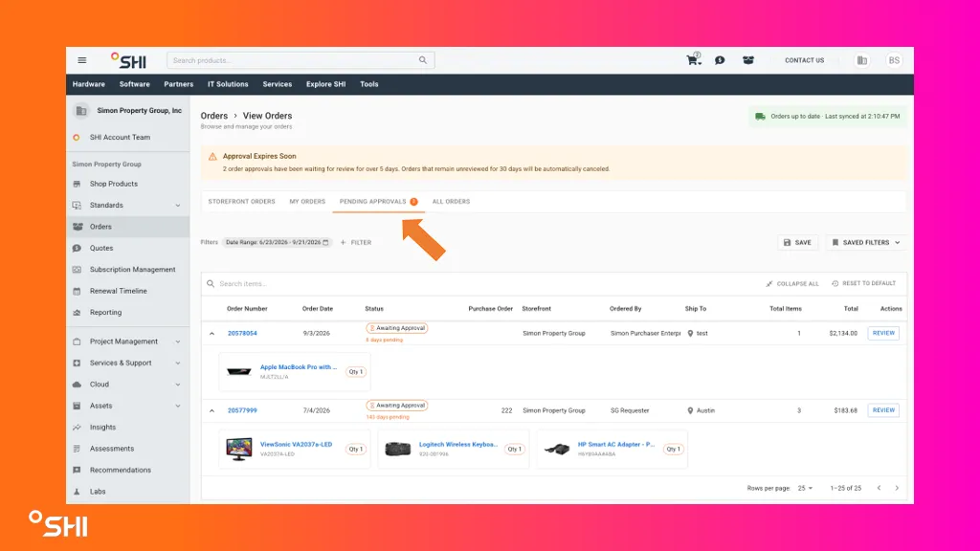Open the Saved Filters dropdown
980x551 pixels.
pyautogui.click(x=865, y=242)
